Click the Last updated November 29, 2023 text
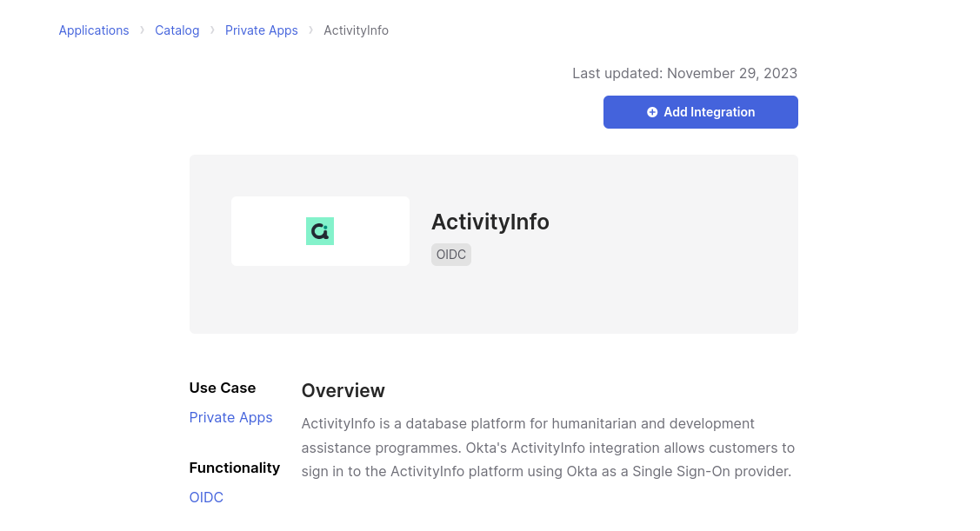Screen dimensions: 980x531 click(x=684, y=73)
